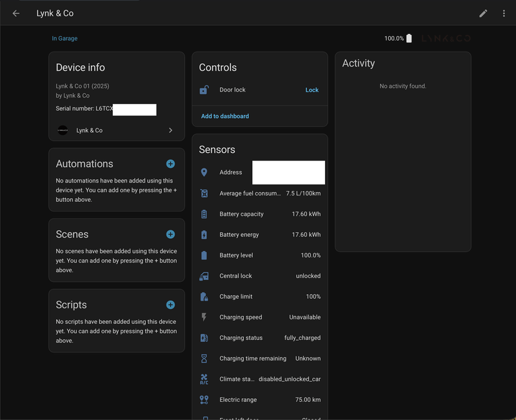The height and width of the screenshot is (420, 516).
Task: Click the Lynk & Co page title
Action: coord(55,14)
